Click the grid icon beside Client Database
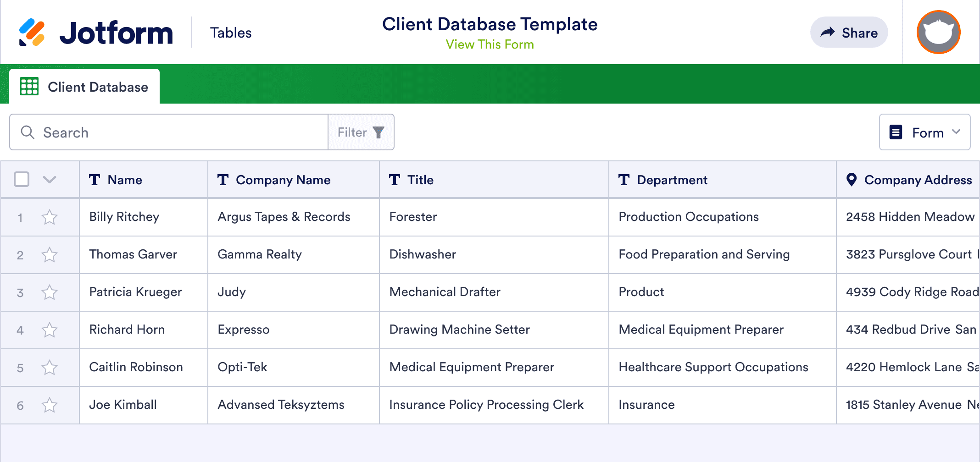The height and width of the screenshot is (462, 980). click(x=29, y=86)
